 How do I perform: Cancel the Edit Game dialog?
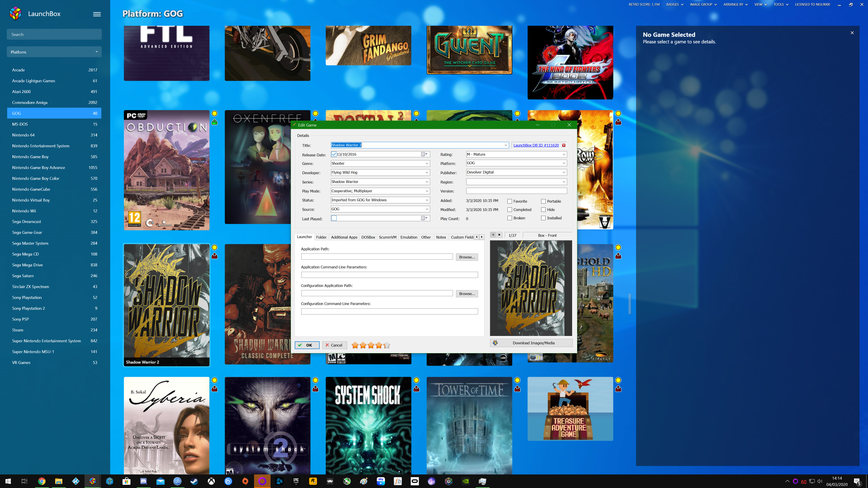pyautogui.click(x=334, y=345)
